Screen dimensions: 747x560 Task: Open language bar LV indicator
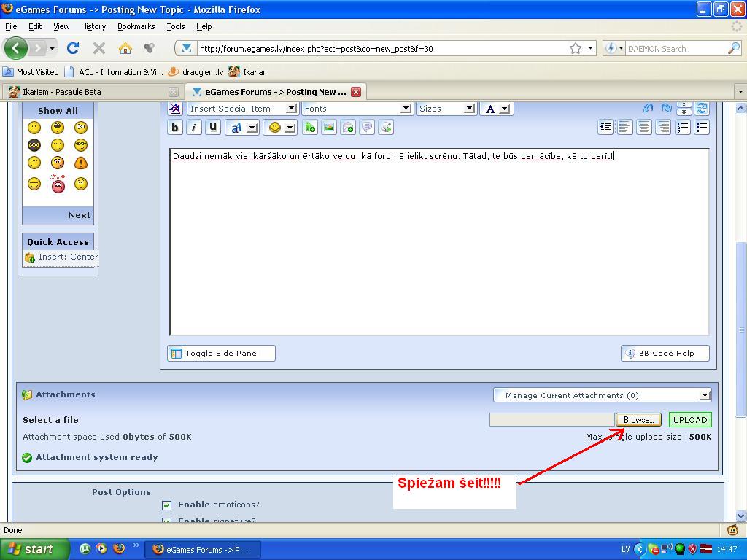click(625, 549)
